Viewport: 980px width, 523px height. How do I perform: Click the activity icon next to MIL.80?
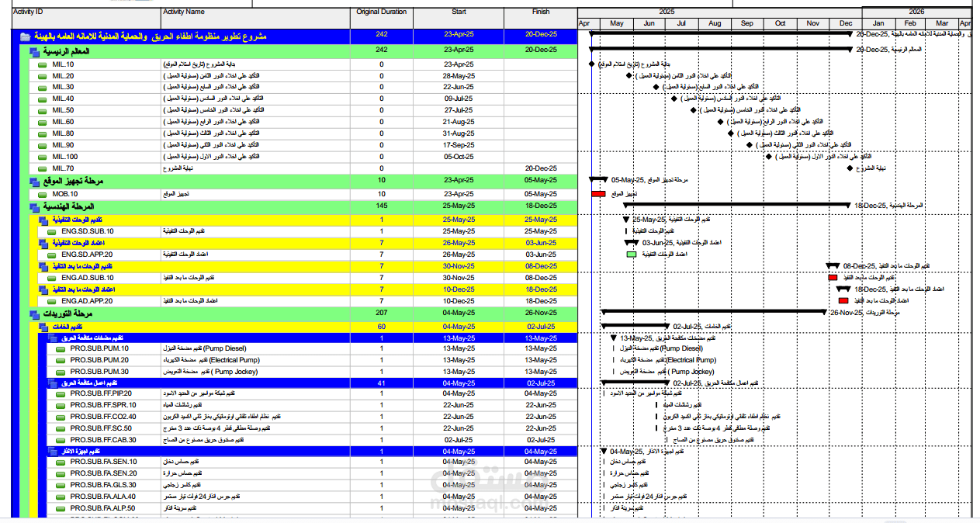43,134
